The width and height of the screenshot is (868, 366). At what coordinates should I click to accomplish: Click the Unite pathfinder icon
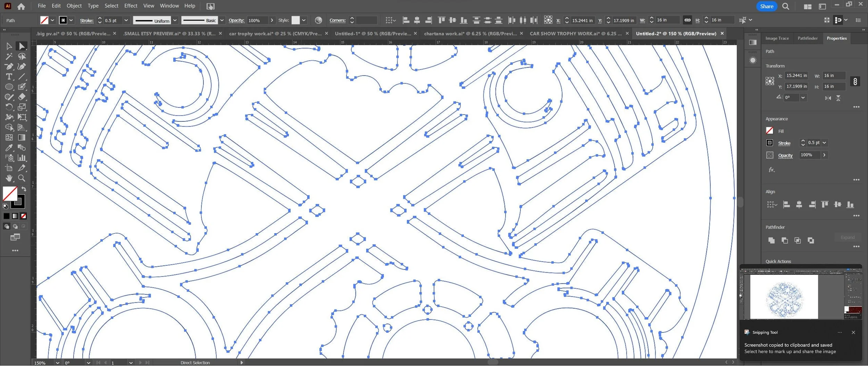tap(771, 240)
